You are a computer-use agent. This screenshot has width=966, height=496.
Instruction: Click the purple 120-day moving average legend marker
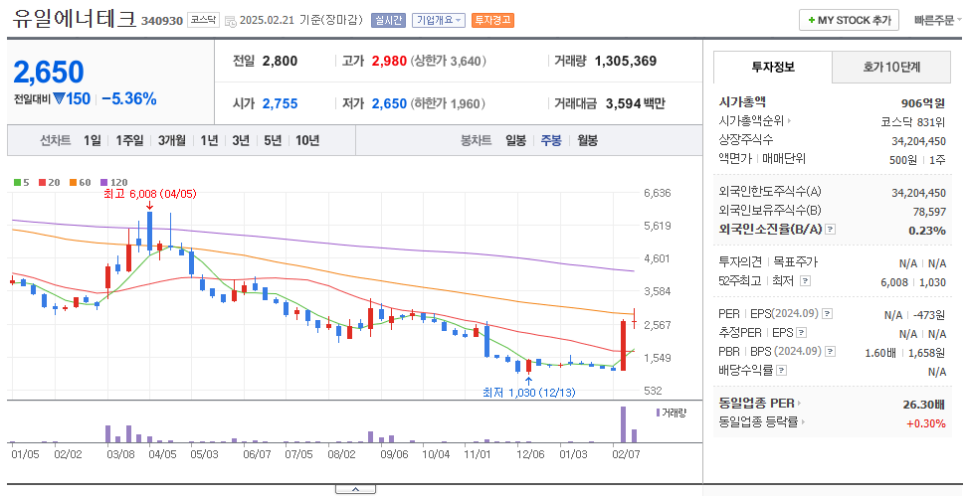pos(104,182)
